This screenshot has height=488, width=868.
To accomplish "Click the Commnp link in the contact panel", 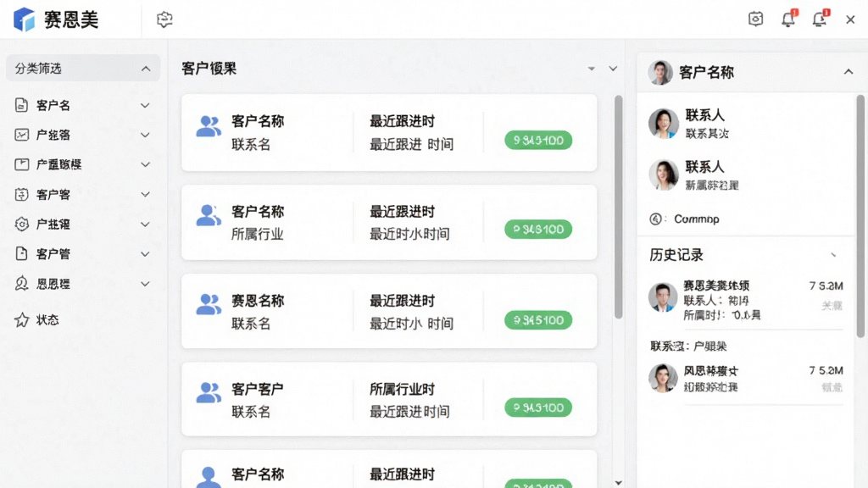I will pos(697,219).
